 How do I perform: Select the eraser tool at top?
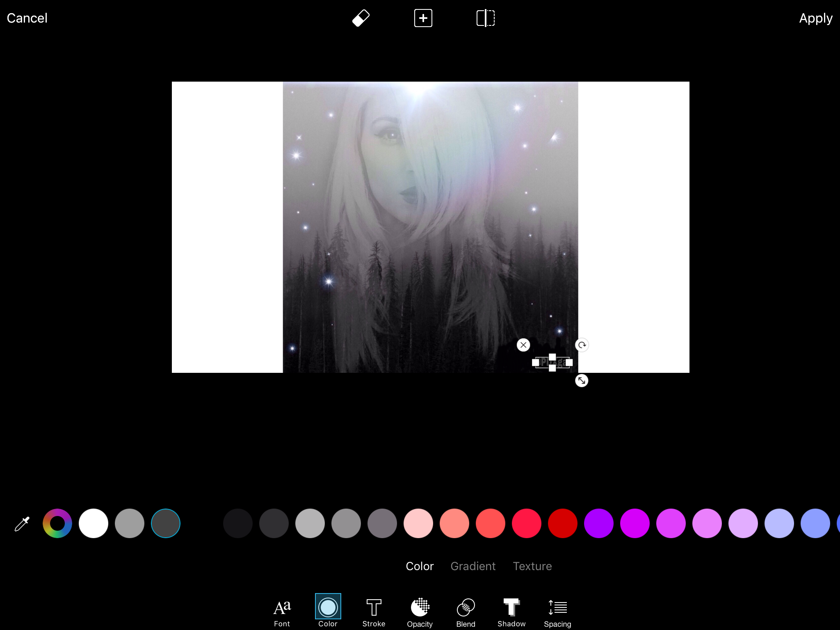[x=361, y=18]
